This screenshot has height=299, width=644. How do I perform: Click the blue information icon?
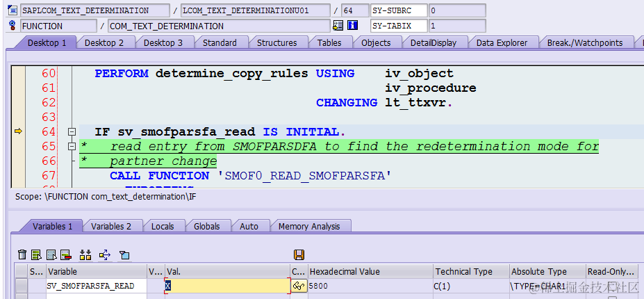tap(352, 26)
